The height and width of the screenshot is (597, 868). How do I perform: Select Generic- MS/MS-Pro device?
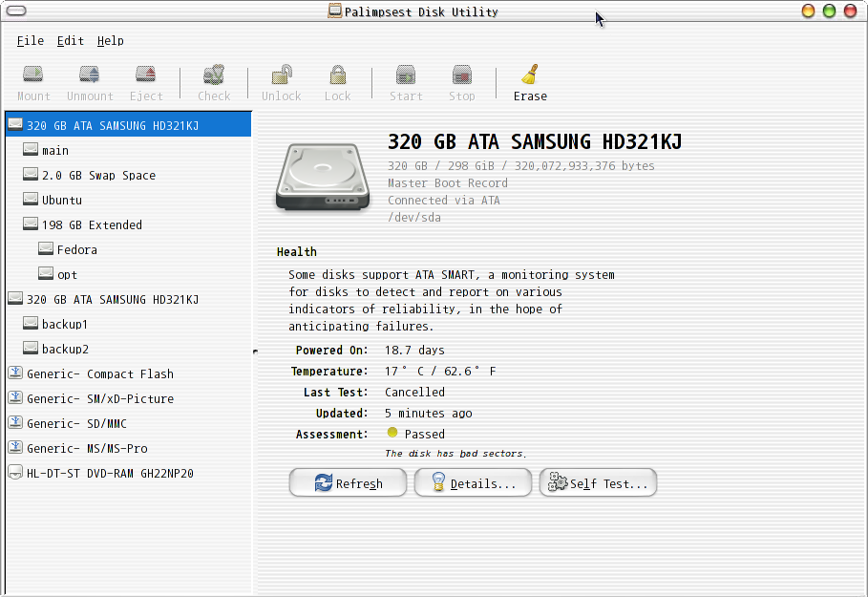click(x=128, y=448)
